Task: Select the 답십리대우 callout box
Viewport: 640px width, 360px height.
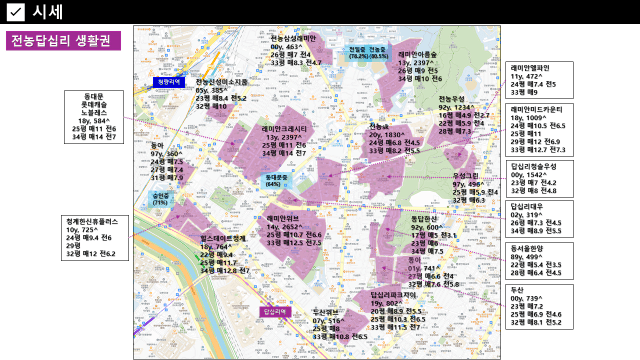Action: coord(539,219)
